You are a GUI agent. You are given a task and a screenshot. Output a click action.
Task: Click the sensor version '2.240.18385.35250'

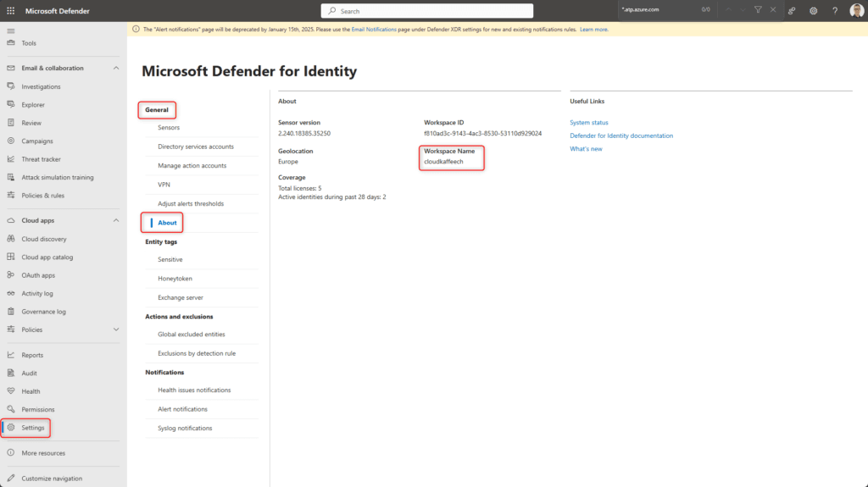click(x=304, y=133)
